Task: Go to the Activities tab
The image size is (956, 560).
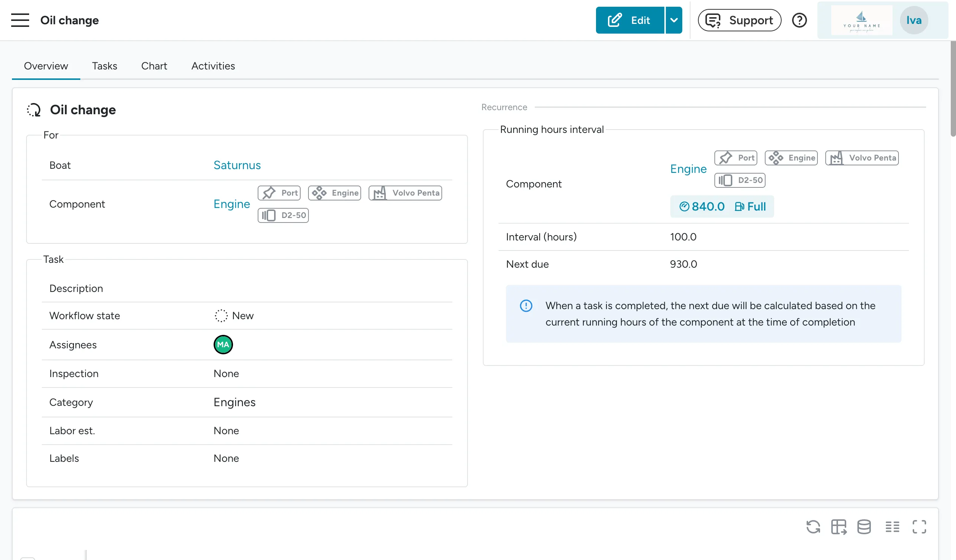Action: coord(213,66)
